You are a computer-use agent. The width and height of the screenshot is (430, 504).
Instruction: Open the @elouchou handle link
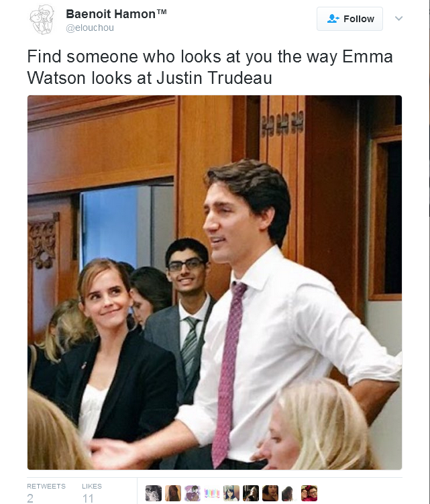click(90, 28)
